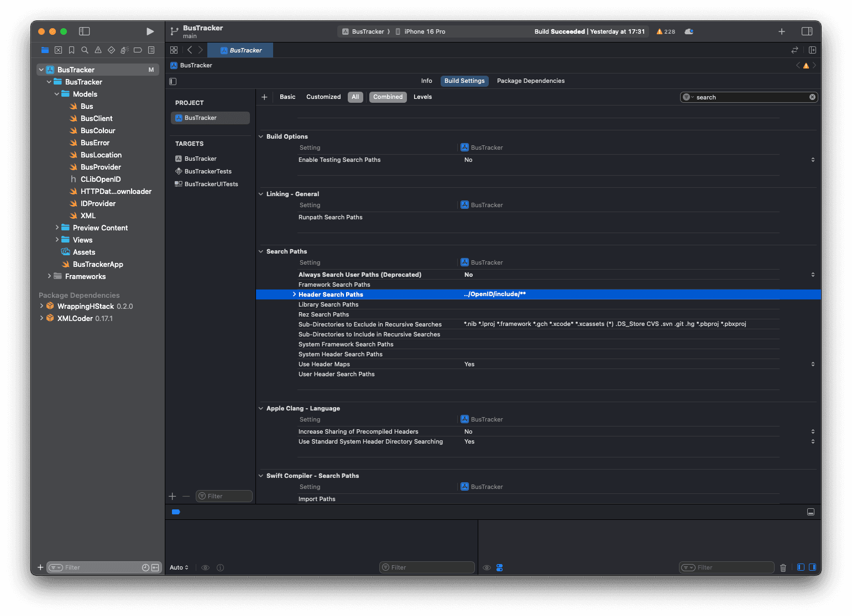Screen dimensions: 852x616
Task: Go back in editor history
Action: (x=190, y=50)
